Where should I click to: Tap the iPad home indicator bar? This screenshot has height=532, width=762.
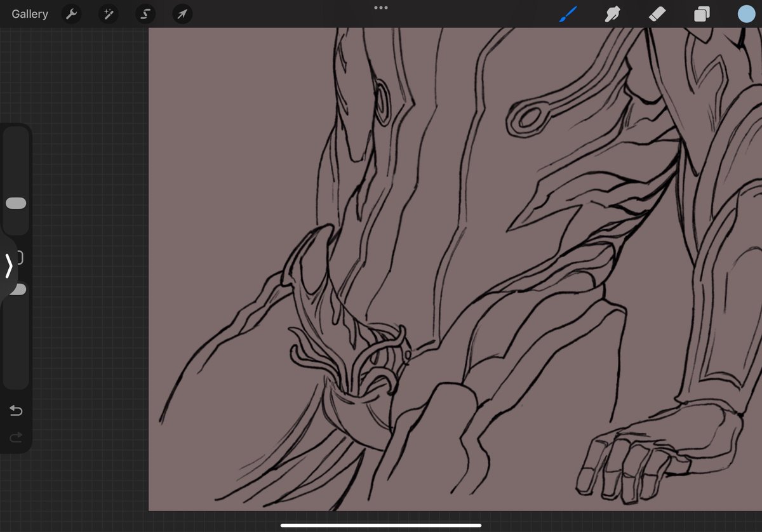pos(381,525)
